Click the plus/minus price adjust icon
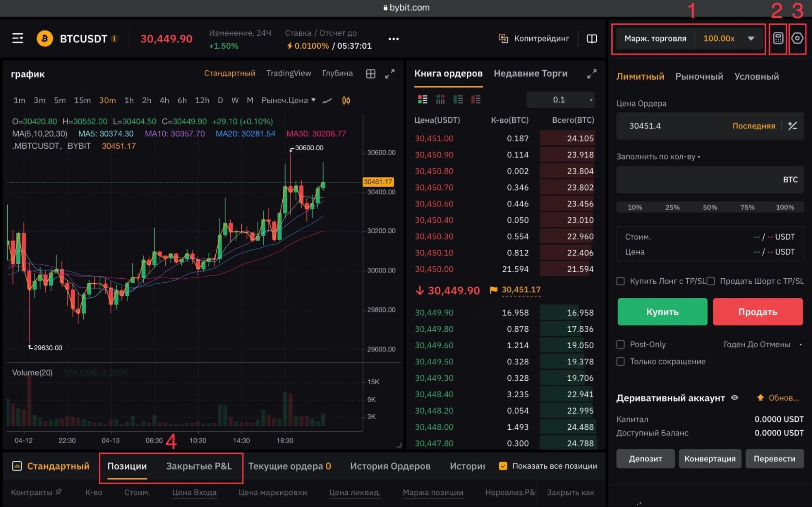The height and width of the screenshot is (507, 812). (x=792, y=126)
